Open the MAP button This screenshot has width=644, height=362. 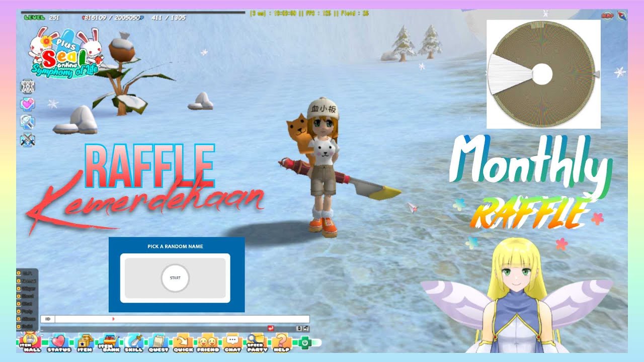pos(607,16)
